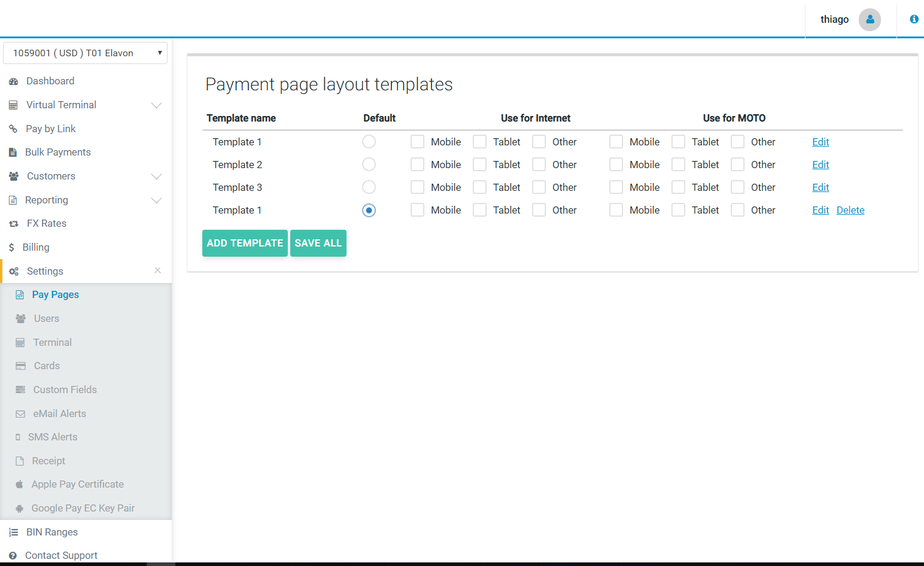
Task: Click the blue info icon in header
Action: coord(914,19)
